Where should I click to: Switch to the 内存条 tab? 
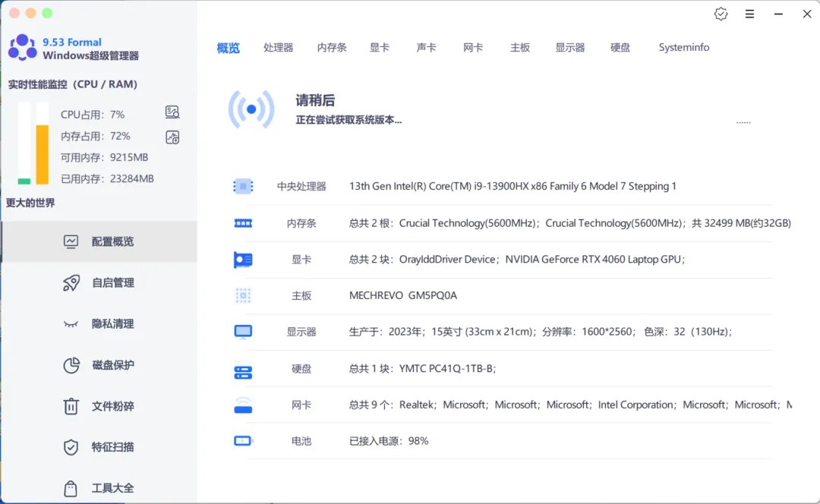(x=332, y=48)
